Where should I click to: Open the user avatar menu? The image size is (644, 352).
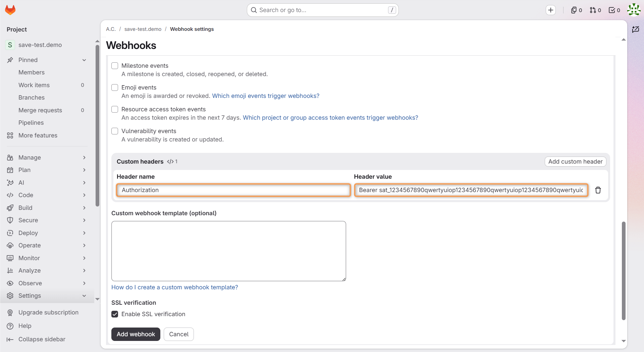634,10
